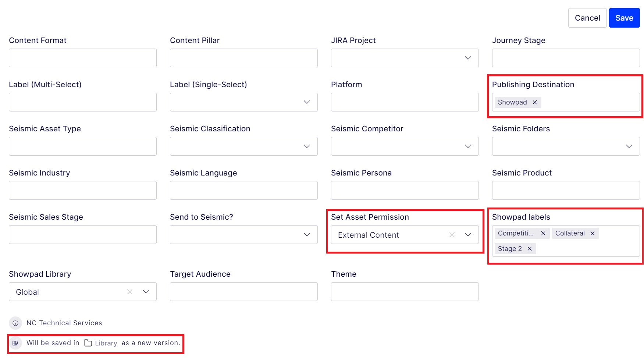The height and width of the screenshot is (358, 644).
Task: Click the info icon beside NC Technical Services
Action: click(15, 323)
